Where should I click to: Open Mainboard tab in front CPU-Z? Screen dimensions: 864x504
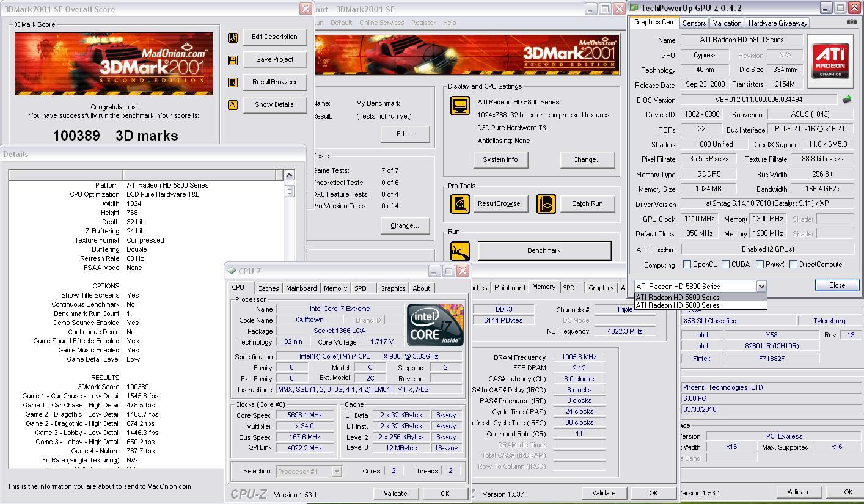tap(301, 288)
